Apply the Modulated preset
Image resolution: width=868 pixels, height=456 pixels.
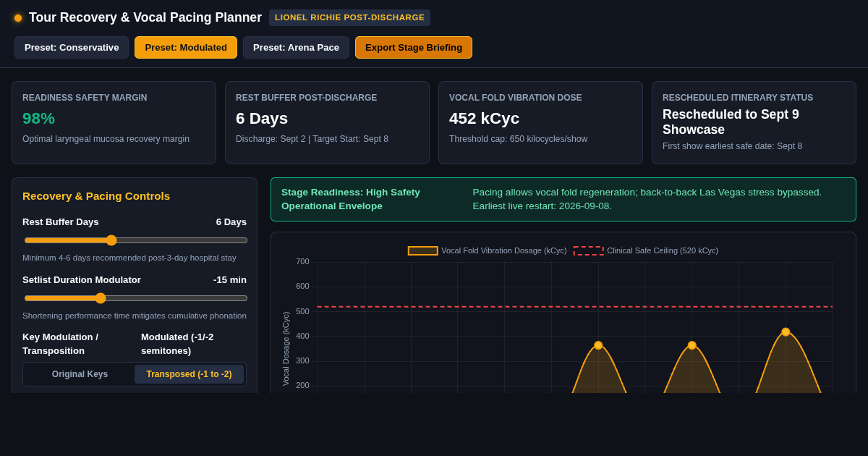pyautogui.click(x=186, y=48)
